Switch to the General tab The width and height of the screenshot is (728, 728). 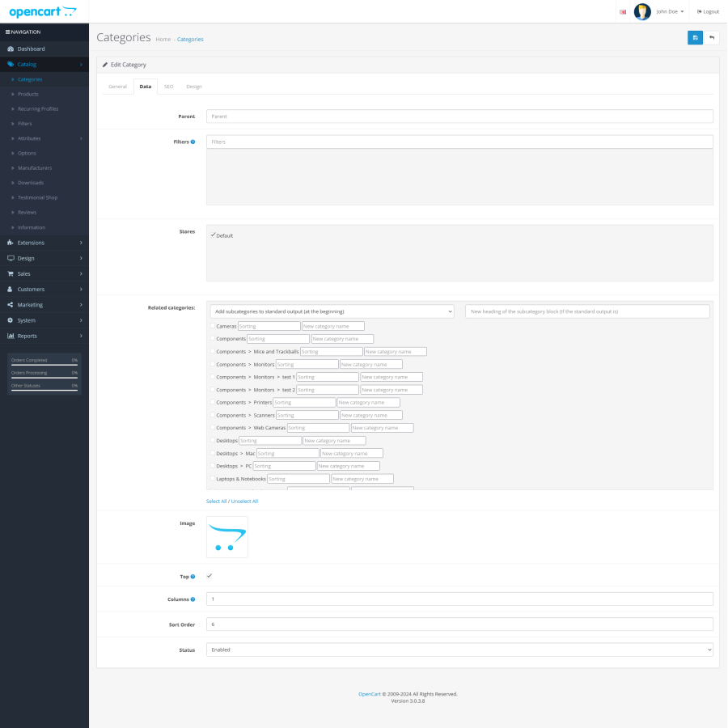(117, 87)
